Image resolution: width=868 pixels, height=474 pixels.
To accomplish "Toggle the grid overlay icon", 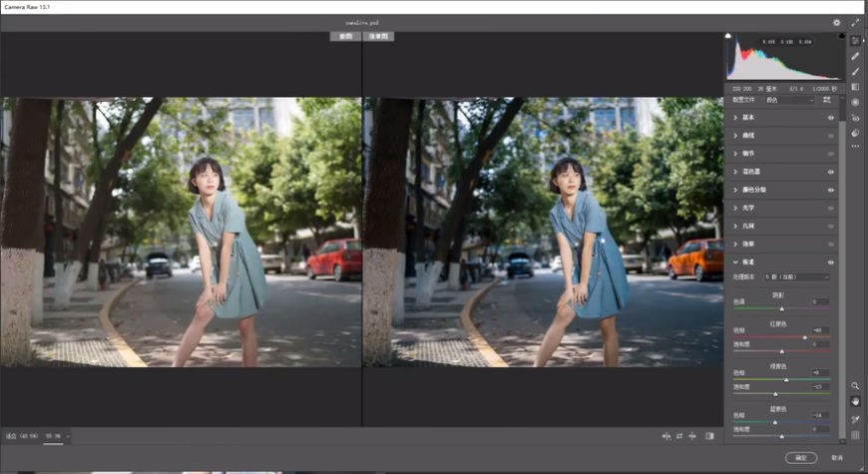I will pos(855,435).
